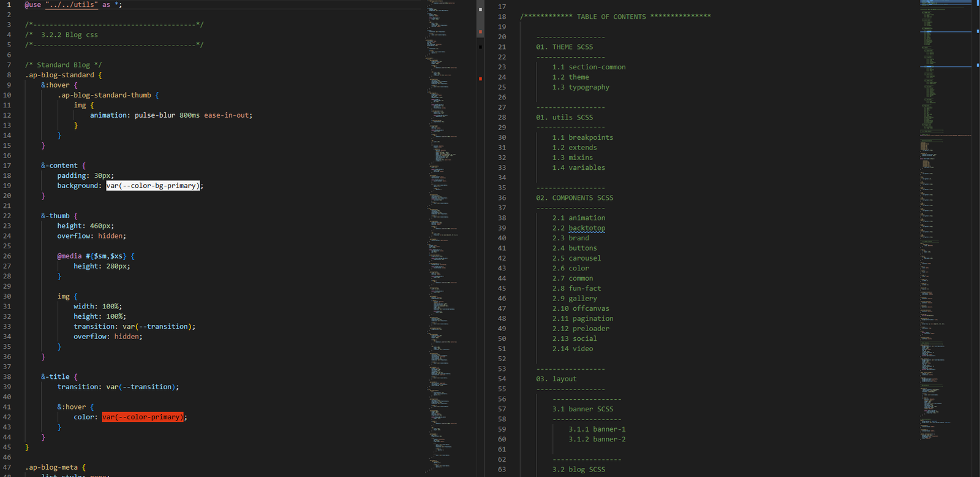Click the "animation: pulse-blur 800ms ease-in-out;" line
Viewport: 980px width, 477px height.
(x=171, y=115)
